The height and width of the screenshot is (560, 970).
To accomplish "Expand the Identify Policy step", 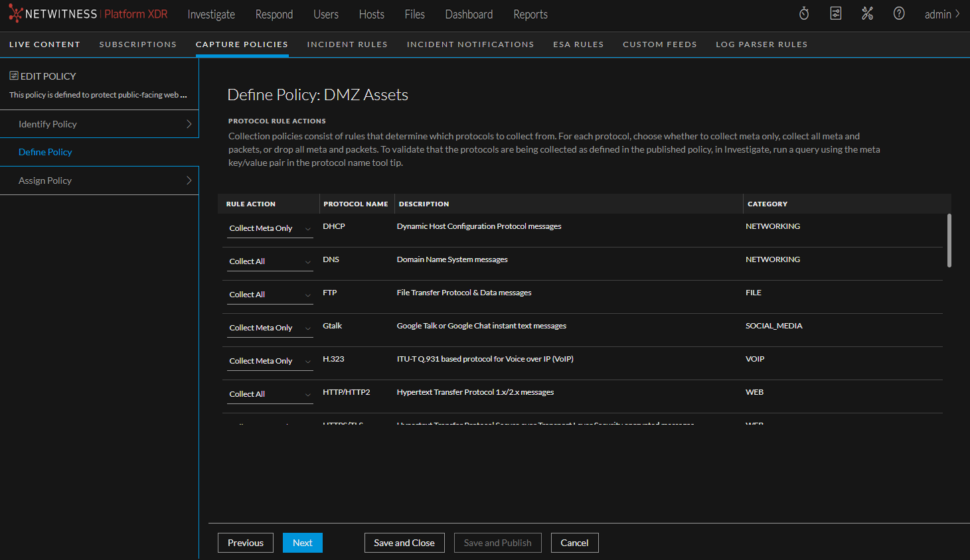I will coord(100,124).
